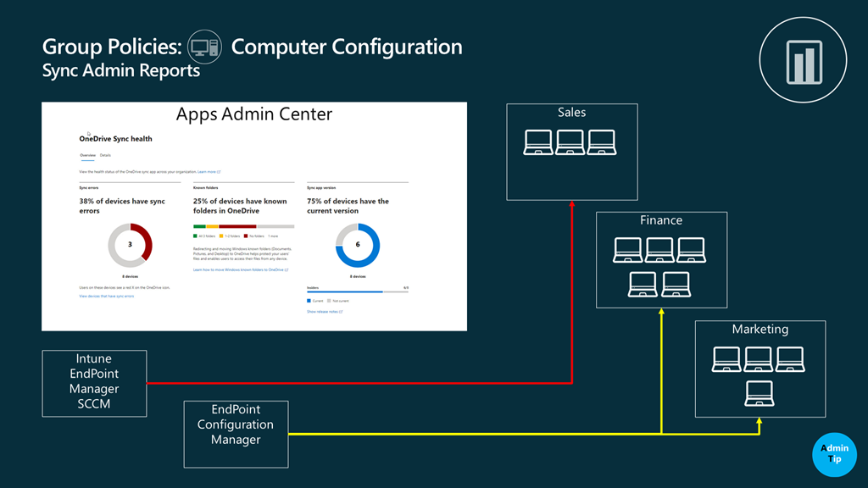
Task: Open View devices that have sync errors
Action: click(107, 297)
